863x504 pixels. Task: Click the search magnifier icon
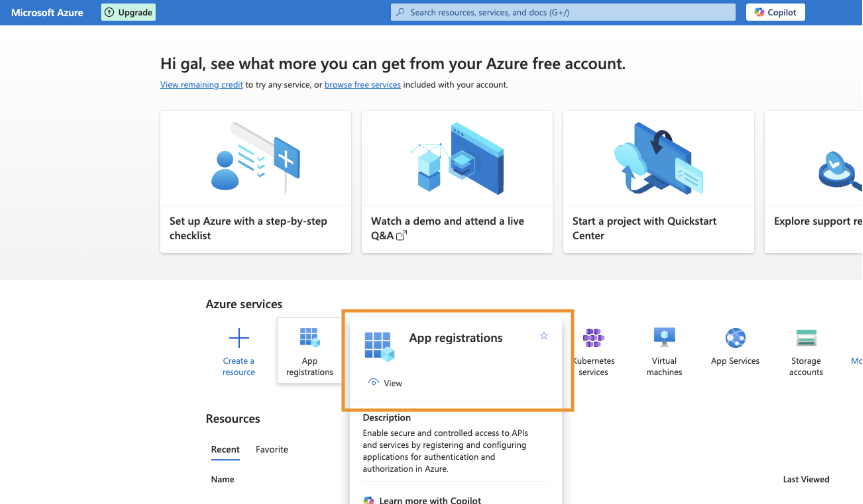400,12
